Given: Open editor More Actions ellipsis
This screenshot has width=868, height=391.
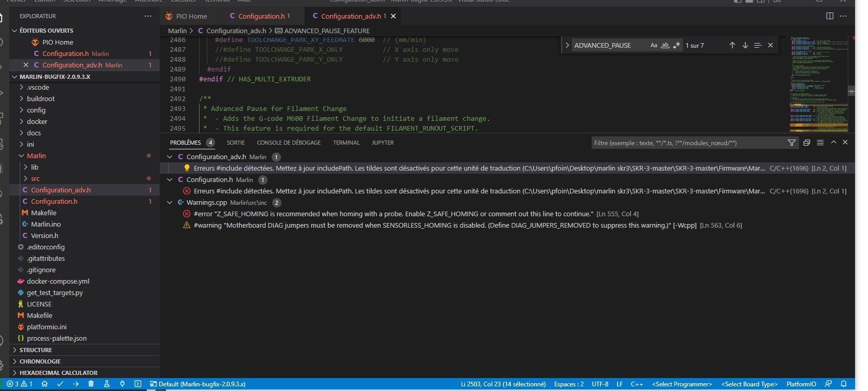Looking at the screenshot, I should coord(843,16).
